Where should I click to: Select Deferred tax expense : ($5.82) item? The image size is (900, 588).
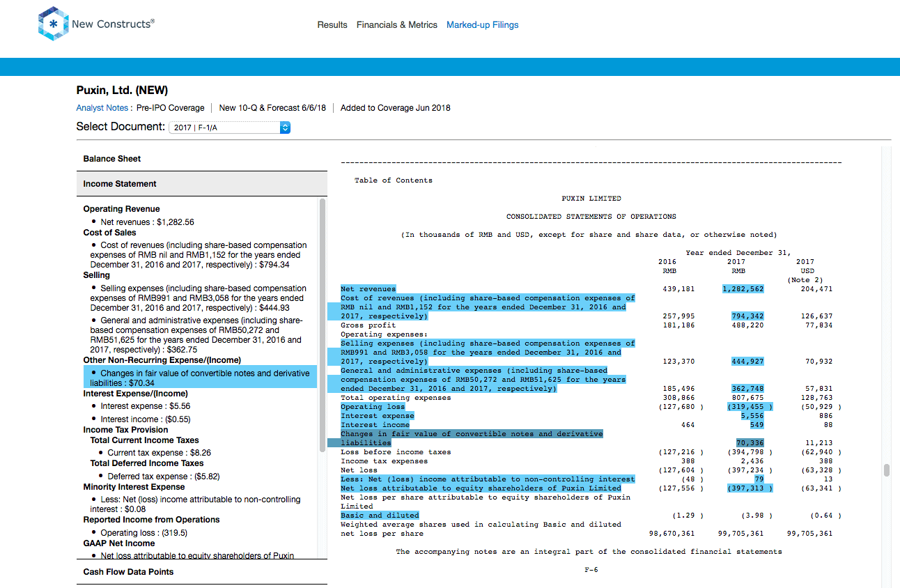(x=164, y=477)
